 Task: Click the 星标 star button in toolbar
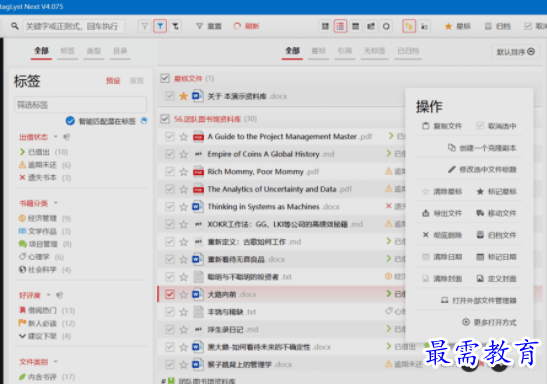pyautogui.click(x=457, y=26)
